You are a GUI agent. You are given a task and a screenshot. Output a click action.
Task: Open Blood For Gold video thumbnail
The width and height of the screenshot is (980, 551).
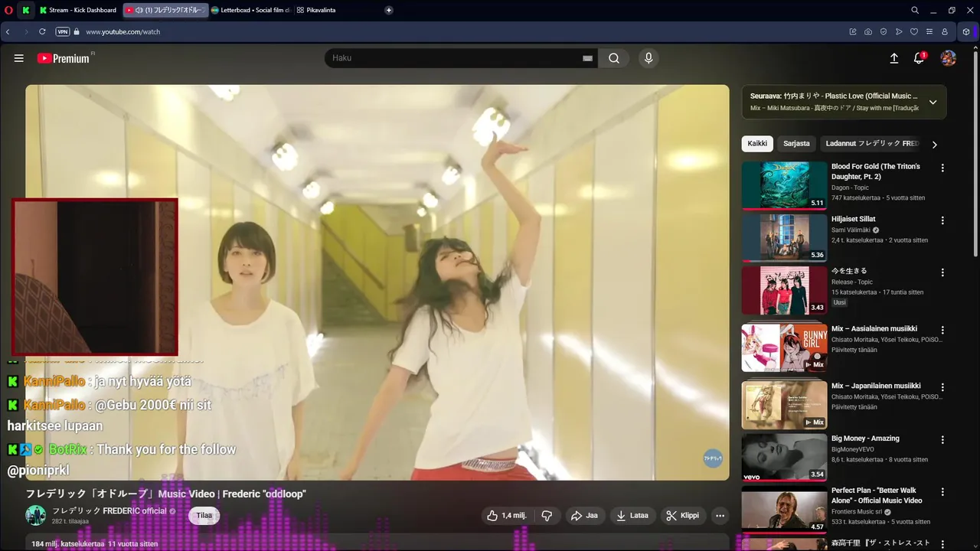tap(784, 185)
